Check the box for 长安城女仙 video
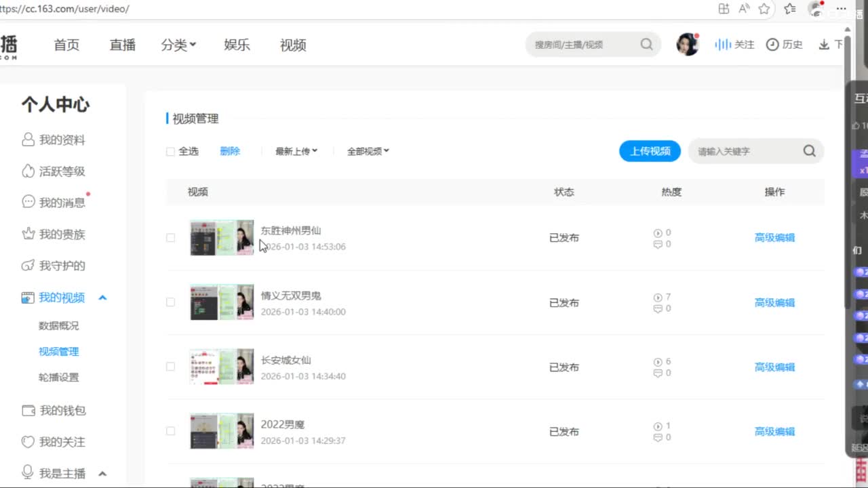868x488 pixels. pos(170,367)
